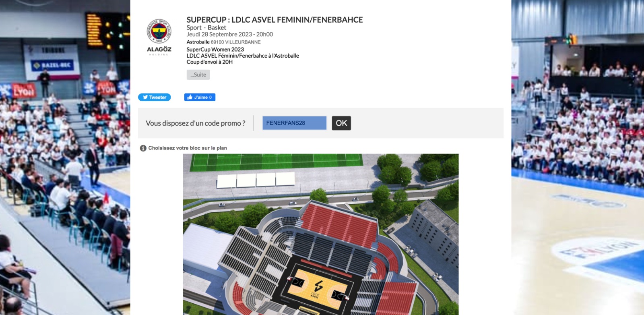Click the LDLC ASVEL logo at court center

(x=318, y=288)
